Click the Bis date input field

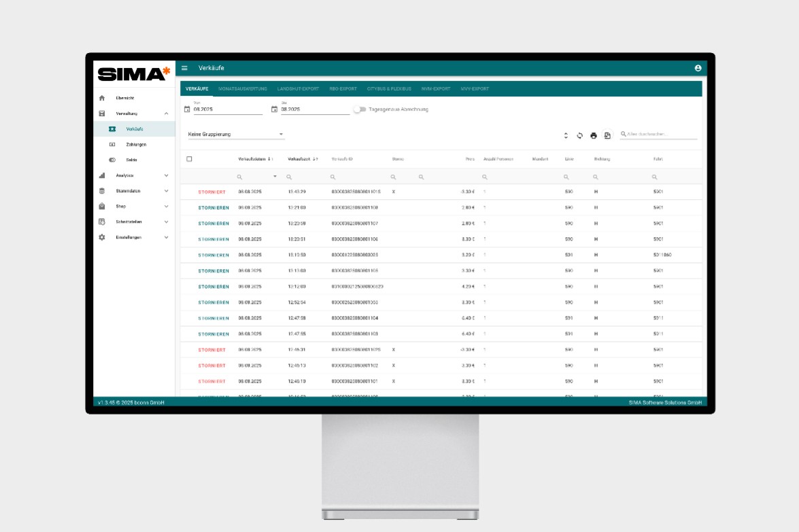pos(315,109)
